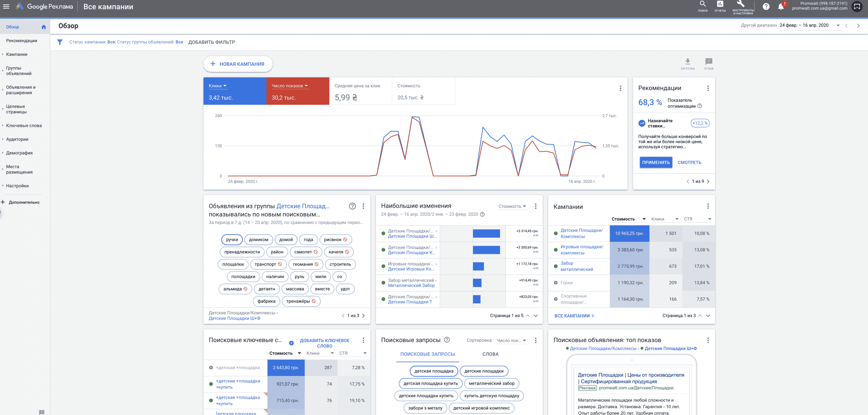Open Сортировка Число пок... dropdown
Image resolution: width=868 pixels, height=415 pixels.
(511, 340)
